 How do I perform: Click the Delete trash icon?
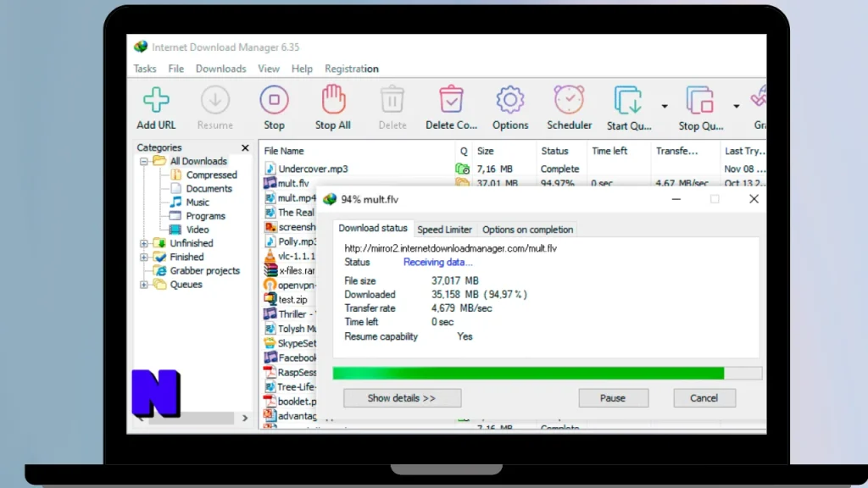[392, 100]
